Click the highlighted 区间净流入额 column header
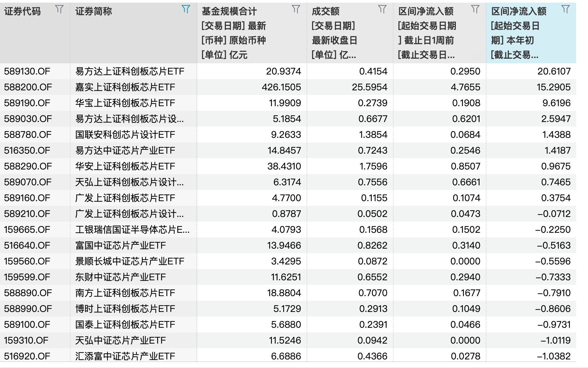The width and height of the screenshot is (588, 368). click(517, 11)
